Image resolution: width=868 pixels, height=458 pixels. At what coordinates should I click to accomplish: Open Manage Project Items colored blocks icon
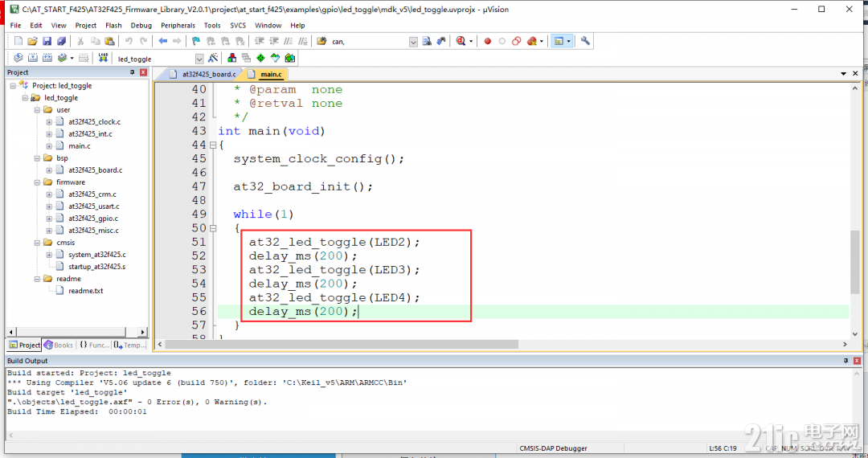tap(232, 58)
